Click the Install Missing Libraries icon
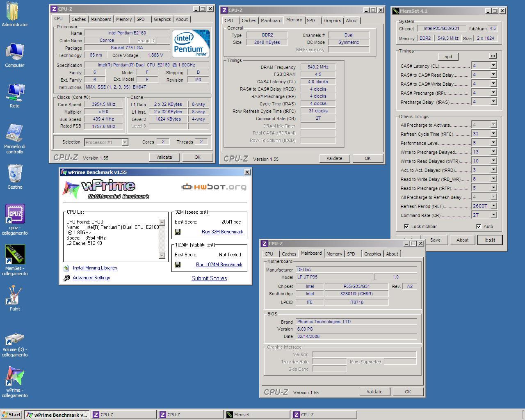525x420 pixels. [66, 268]
